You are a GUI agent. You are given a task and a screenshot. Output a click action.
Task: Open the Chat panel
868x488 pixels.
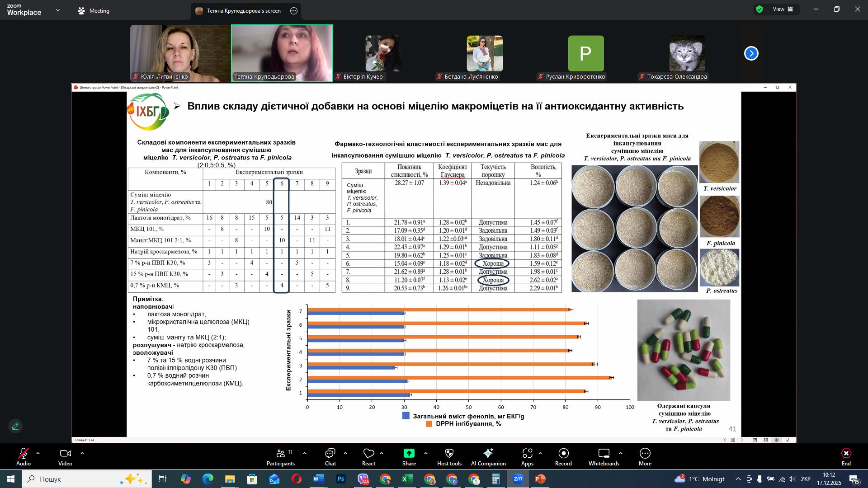coord(330,457)
